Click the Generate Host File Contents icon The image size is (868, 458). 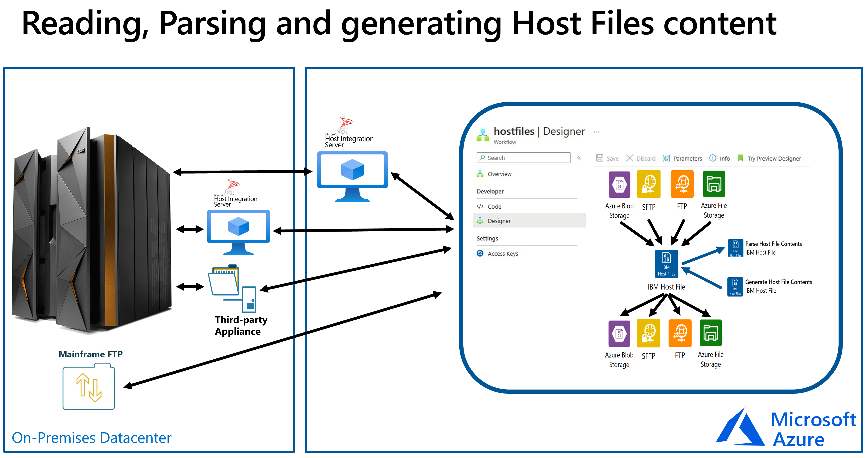point(735,286)
